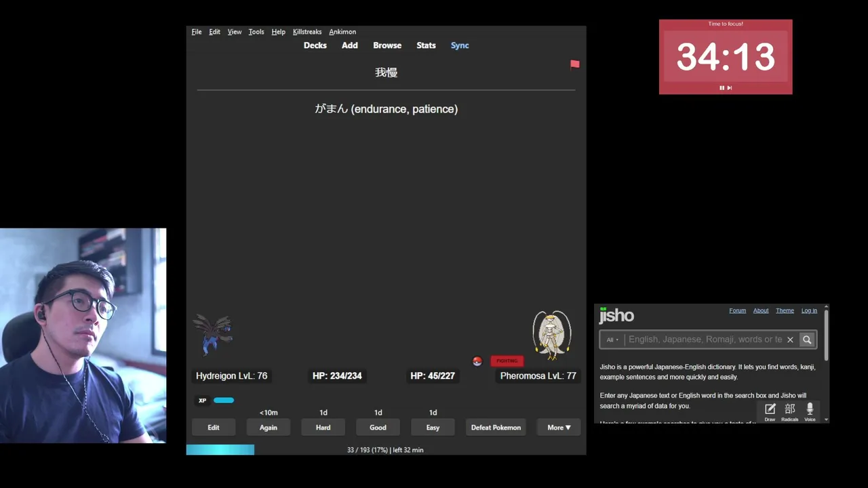Click the Time to focus! heading
The image size is (868, 488).
click(x=726, y=24)
